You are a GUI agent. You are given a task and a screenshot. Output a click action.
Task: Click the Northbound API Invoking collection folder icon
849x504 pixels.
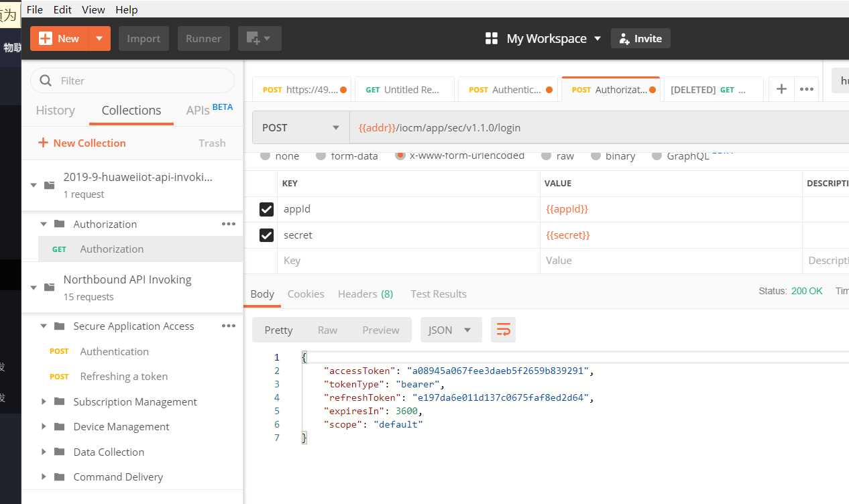point(49,288)
